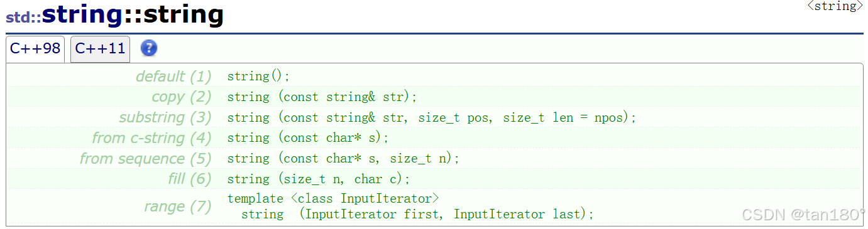Select the substring (3) constructor label
Image resolution: width=868 pixels, height=229 pixels.
(165, 118)
